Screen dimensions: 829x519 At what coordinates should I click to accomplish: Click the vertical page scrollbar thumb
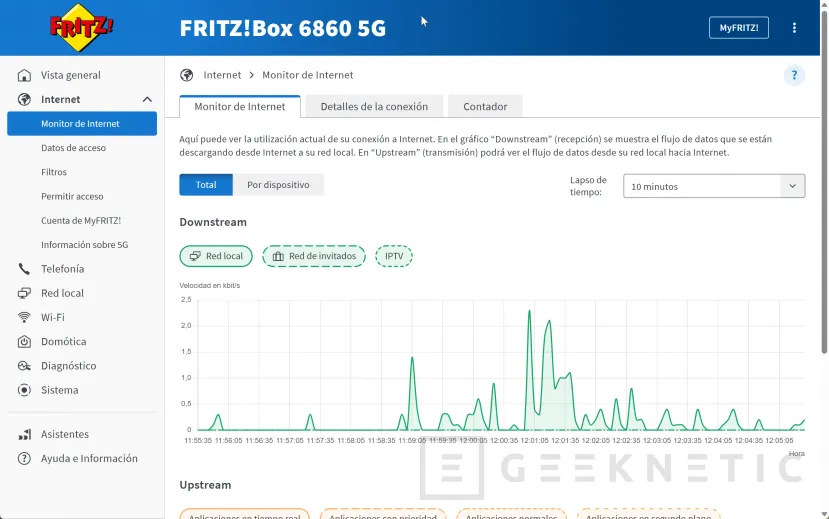click(x=824, y=182)
